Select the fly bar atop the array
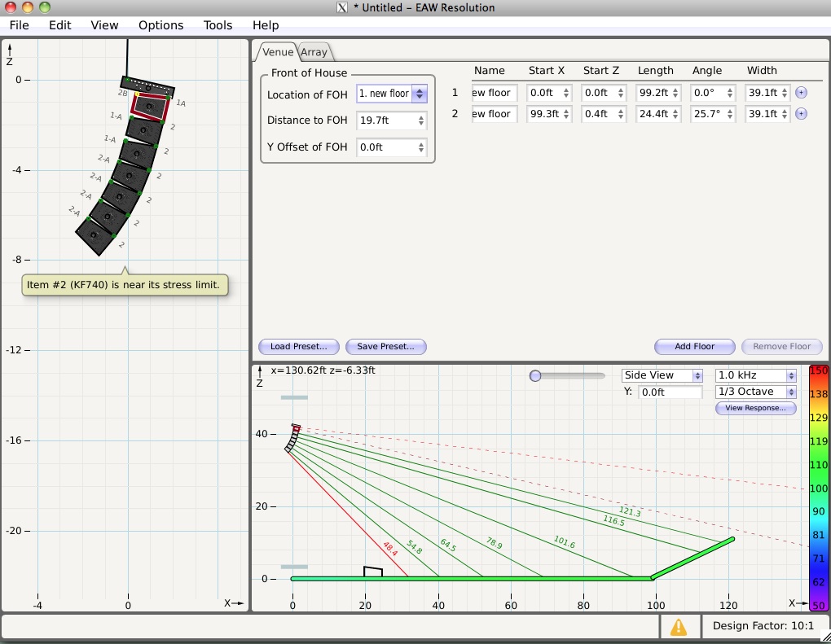 click(x=147, y=85)
